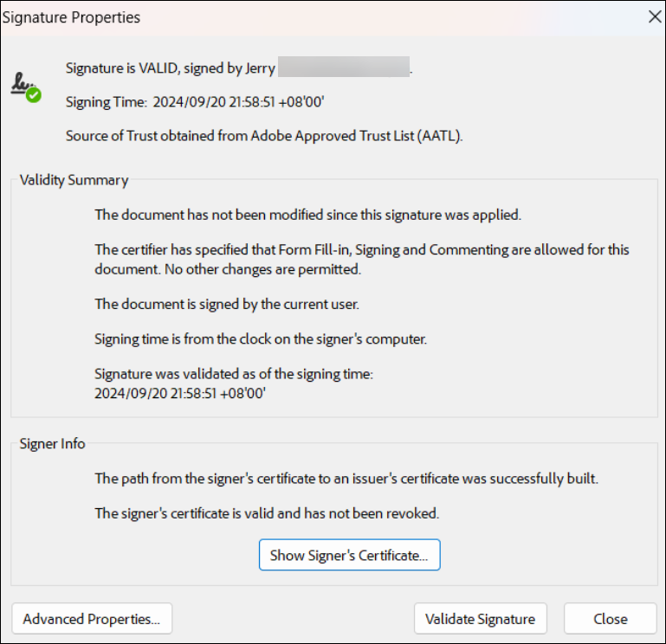Click the redacted signer name after Jerry
The image size is (666, 644).
click(343, 68)
